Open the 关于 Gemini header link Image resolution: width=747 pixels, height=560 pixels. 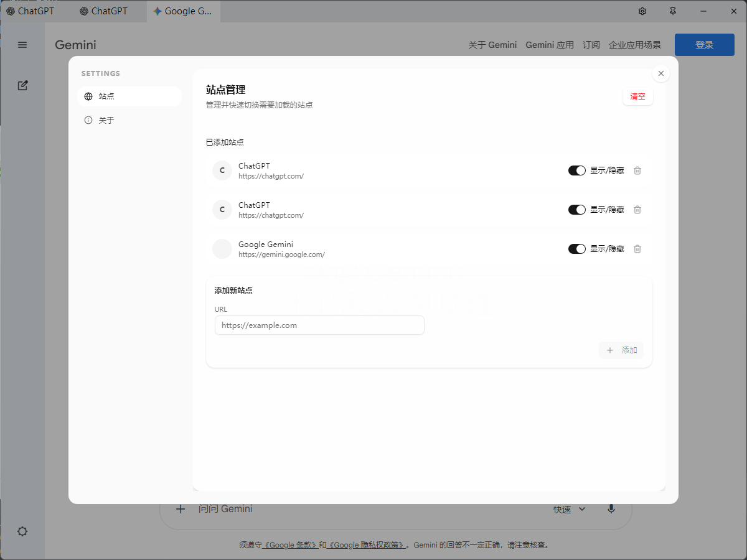point(492,45)
